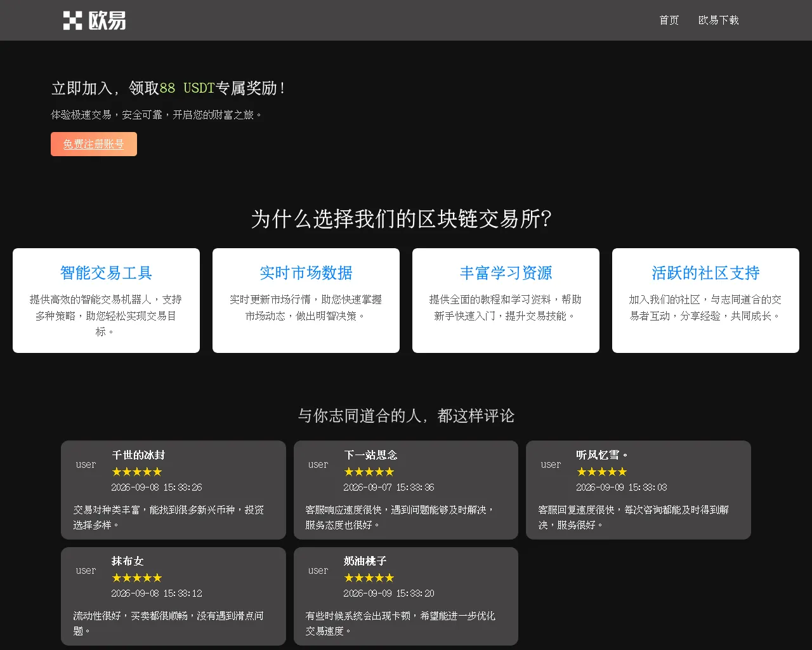This screenshot has height=650, width=812.
Task: Click the timestamp 2026-09-09 15:33:20
Action: click(x=389, y=594)
